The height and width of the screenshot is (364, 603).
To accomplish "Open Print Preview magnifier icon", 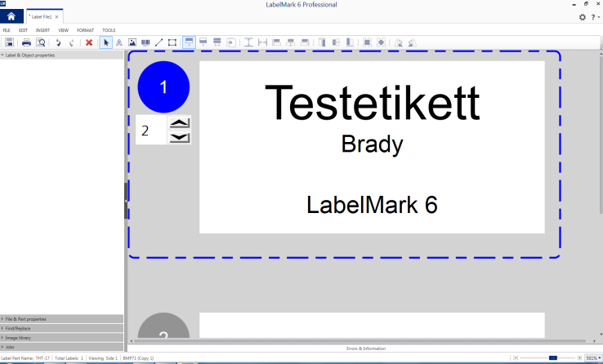I will pyautogui.click(x=40, y=42).
